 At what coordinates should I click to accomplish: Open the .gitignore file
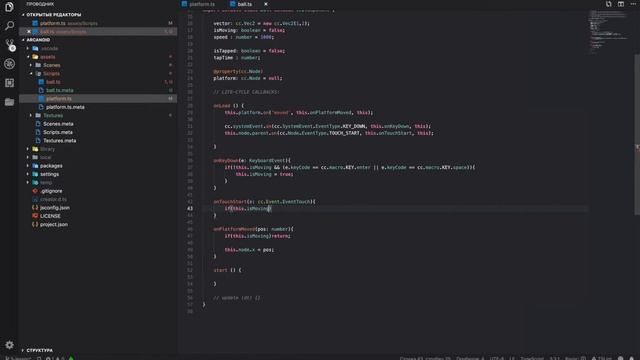[51, 191]
